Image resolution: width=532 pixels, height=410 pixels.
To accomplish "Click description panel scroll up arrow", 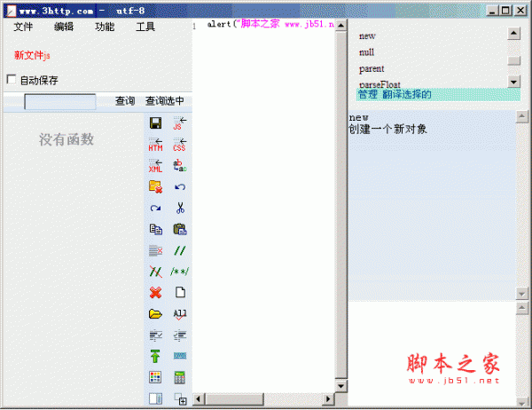I will (x=522, y=116).
